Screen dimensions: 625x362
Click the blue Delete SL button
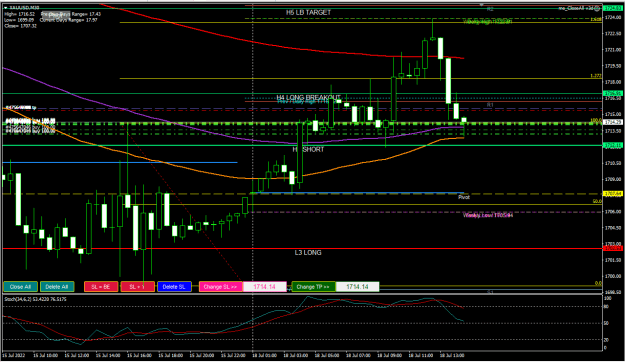click(174, 287)
